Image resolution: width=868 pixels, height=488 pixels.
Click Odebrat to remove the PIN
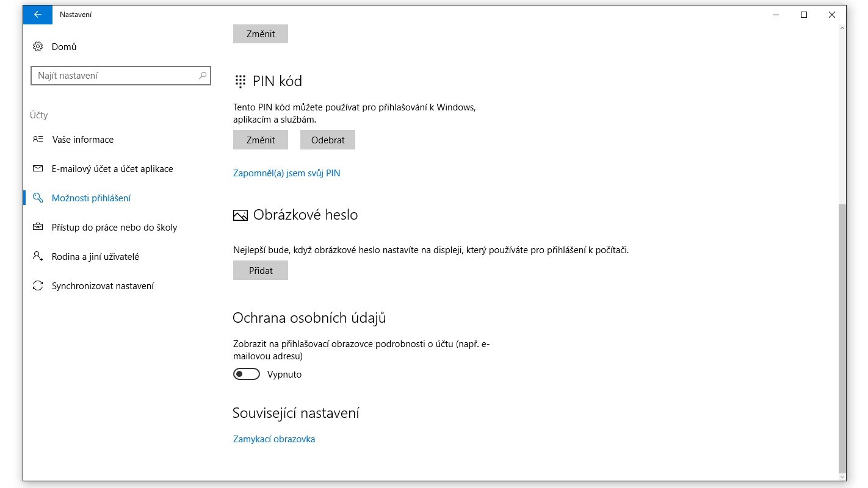[328, 140]
